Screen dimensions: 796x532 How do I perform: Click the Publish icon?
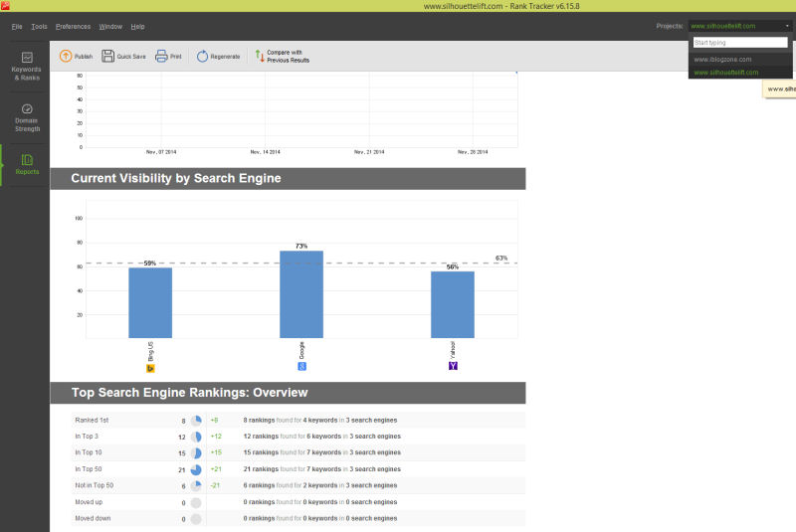pos(66,56)
